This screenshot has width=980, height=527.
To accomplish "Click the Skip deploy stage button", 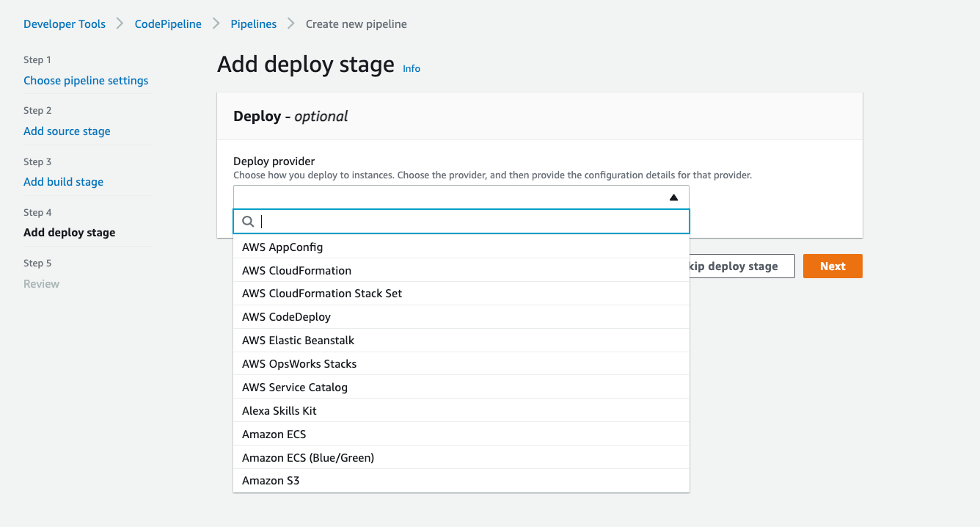I will (742, 266).
